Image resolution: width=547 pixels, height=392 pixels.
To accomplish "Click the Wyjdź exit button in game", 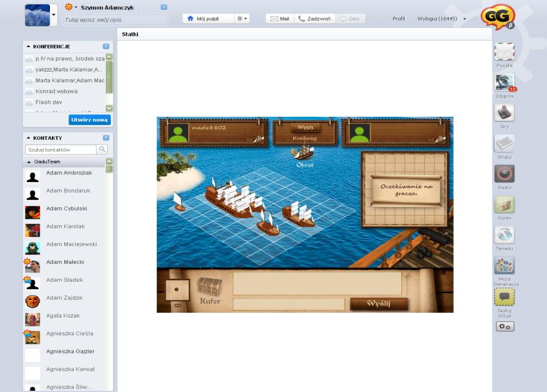I will 305,127.
